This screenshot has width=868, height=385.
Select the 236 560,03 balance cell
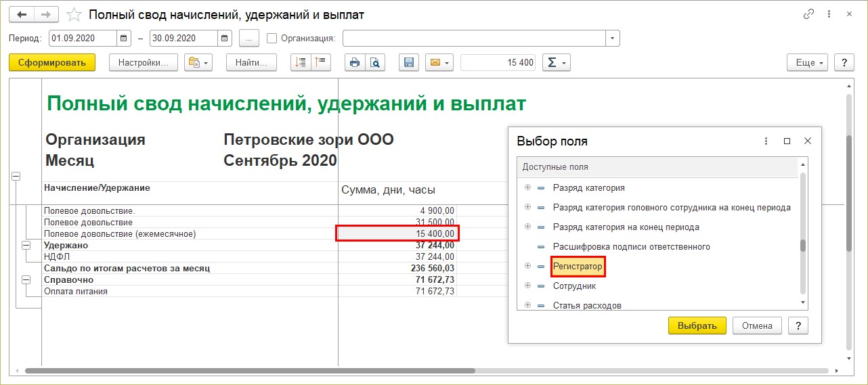[397, 268]
